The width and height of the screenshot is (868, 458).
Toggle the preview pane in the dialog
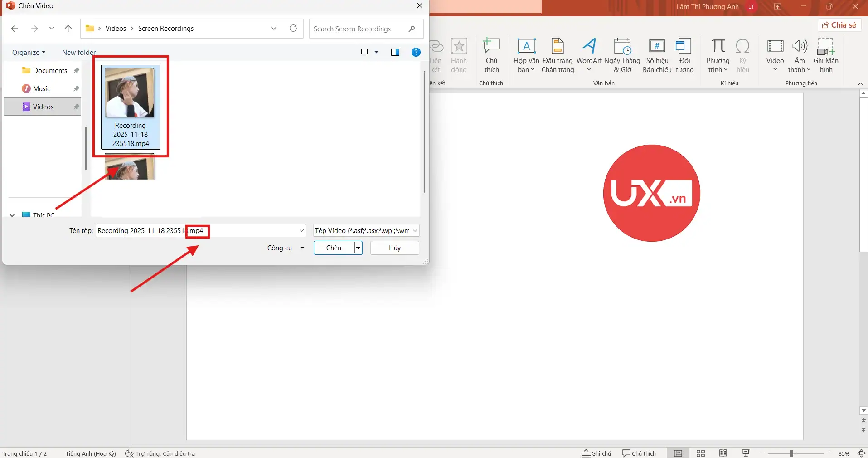pyautogui.click(x=395, y=52)
